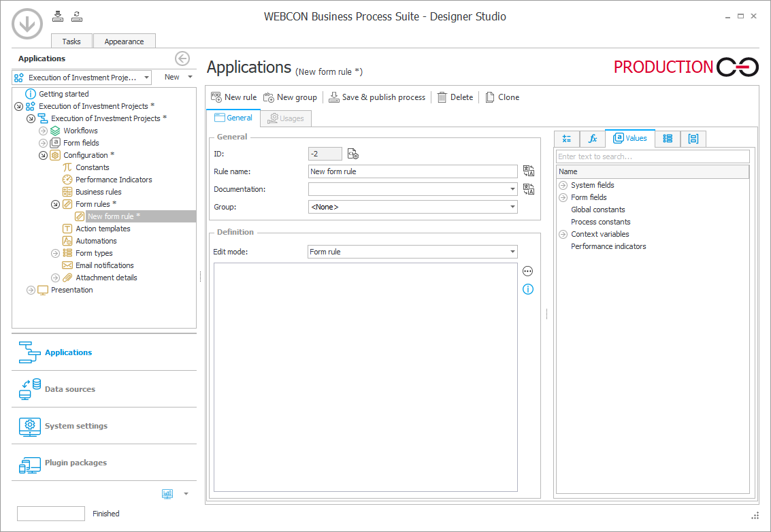Viewport: 771px width, 532px height.
Task: Click the large round download arrow icon
Action: (27, 24)
